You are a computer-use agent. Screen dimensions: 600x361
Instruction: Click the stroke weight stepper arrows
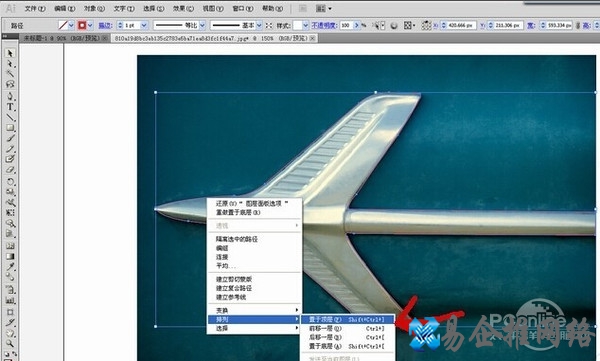(x=120, y=26)
